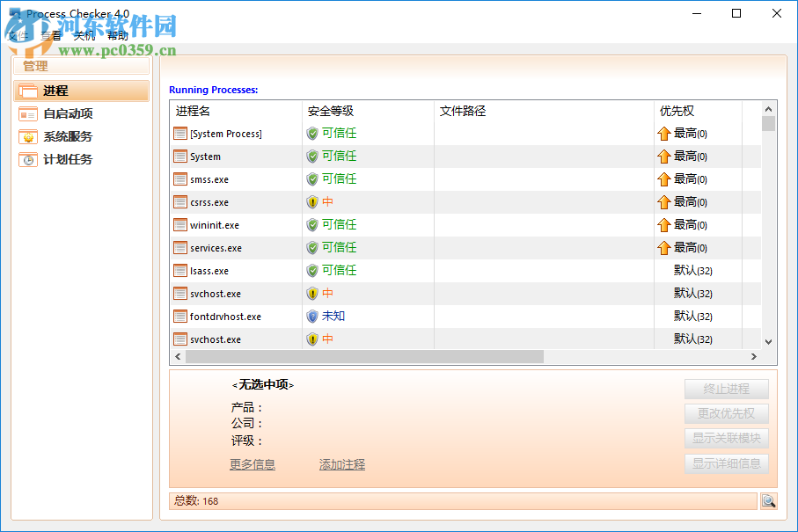This screenshot has height=532, width=798.
Task: Click the green trusted shield icon beside smss.exe
Action: [x=313, y=179]
